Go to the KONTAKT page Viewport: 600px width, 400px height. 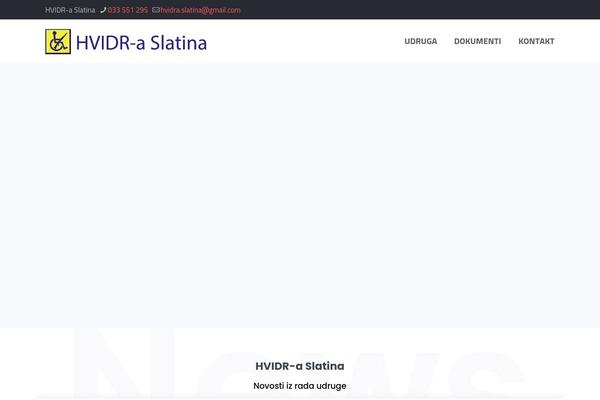tap(536, 41)
